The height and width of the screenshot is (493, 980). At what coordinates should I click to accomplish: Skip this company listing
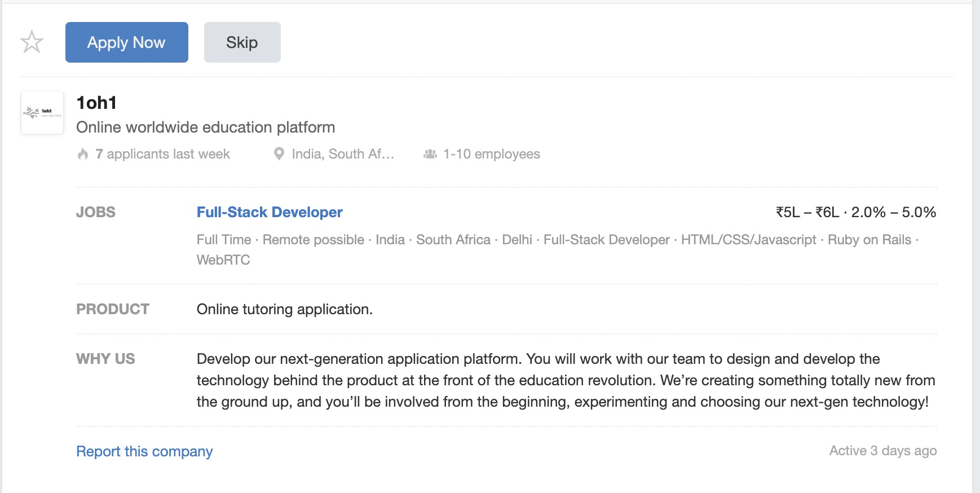[242, 42]
